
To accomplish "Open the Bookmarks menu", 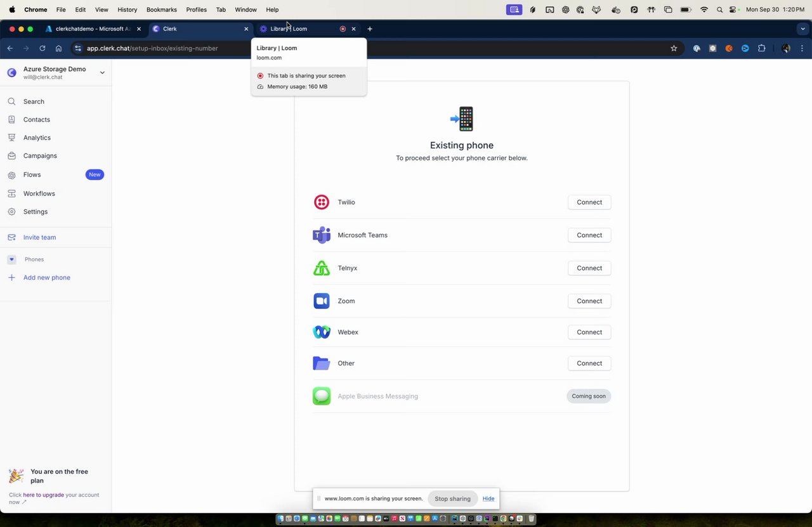I will click(162, 10).
